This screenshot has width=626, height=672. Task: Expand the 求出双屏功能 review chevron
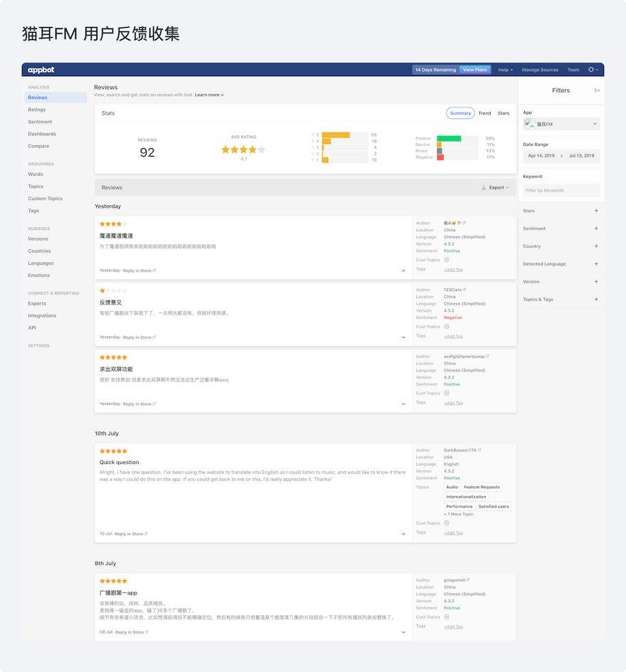point(403,404)
